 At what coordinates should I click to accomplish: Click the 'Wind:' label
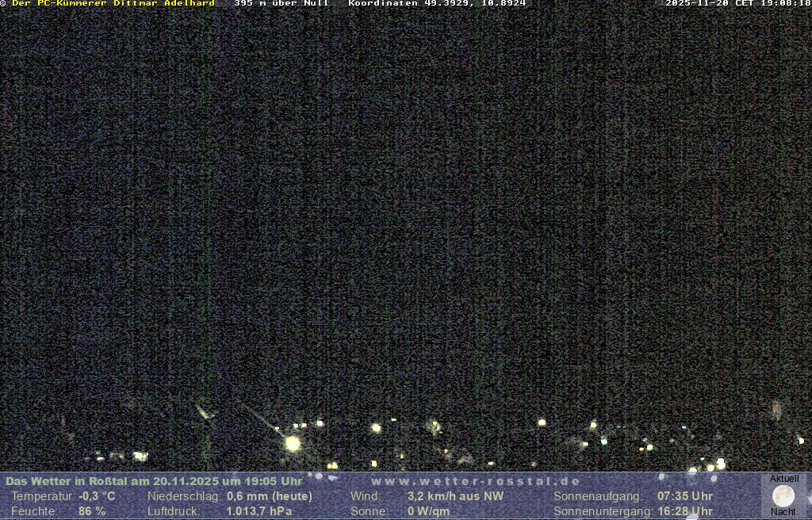[x=366, y=496]
